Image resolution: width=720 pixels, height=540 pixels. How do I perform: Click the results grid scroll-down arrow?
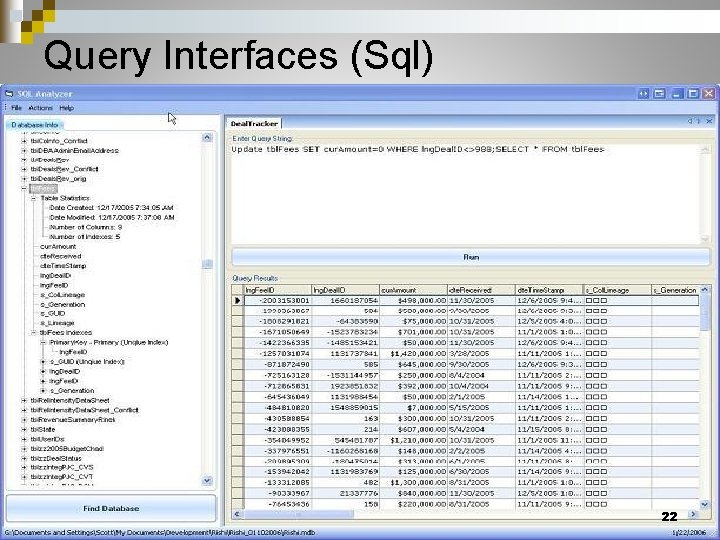click(x=706, y=504)
